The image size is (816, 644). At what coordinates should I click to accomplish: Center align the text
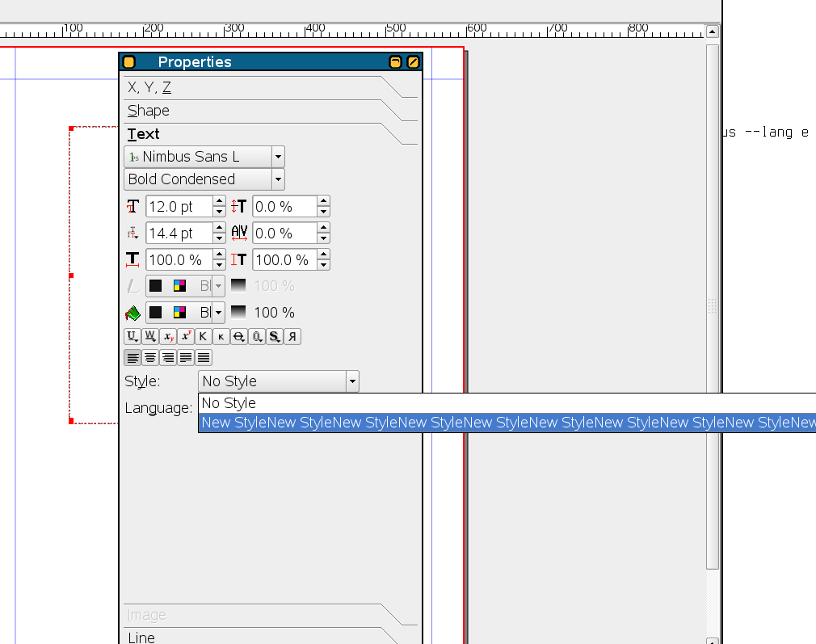point(150,357)
